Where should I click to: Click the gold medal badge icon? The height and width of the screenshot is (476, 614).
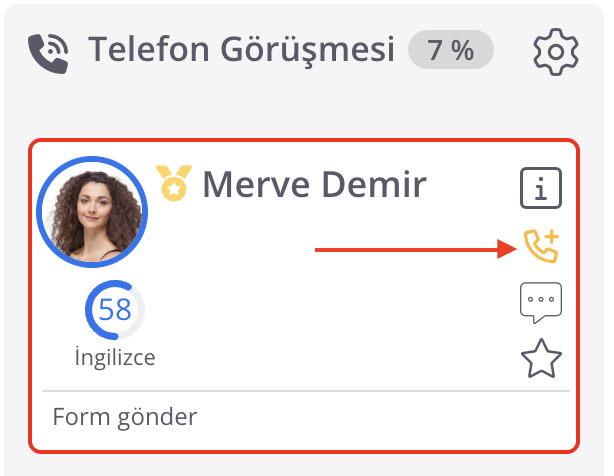click(x=174, y=183)
